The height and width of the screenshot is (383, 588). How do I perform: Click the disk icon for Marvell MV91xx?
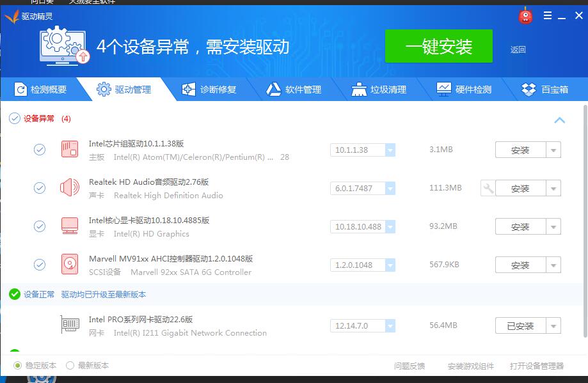click(x=69, y=264)
